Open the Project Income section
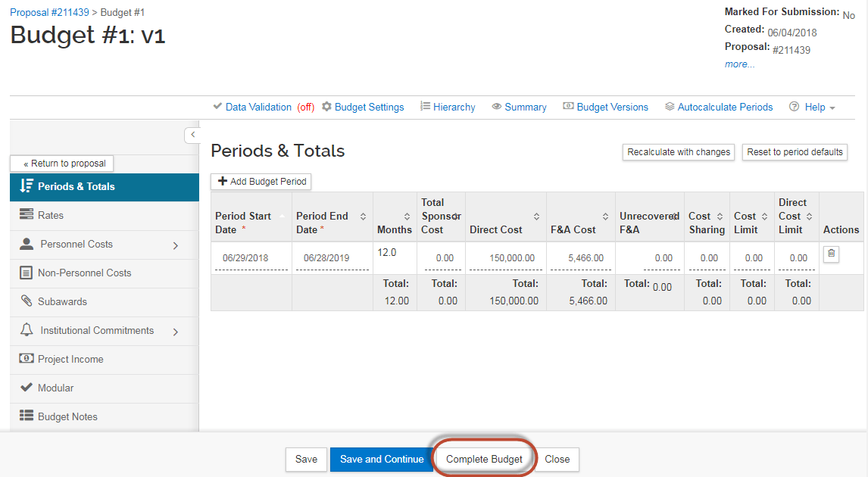The width and height of the screenshot is (868, 477). (105, 360)
